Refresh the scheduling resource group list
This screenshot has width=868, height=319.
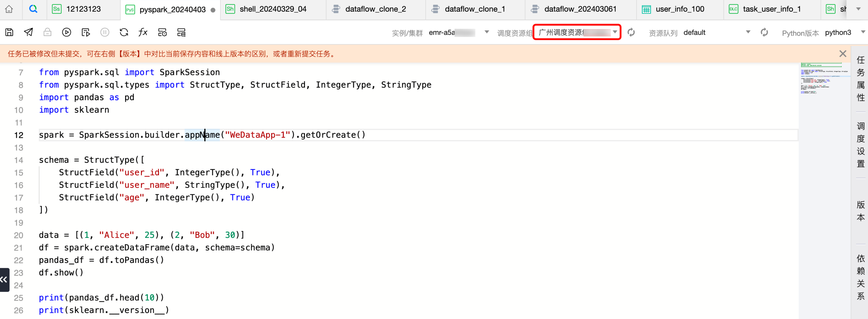(x=631, y=32)
